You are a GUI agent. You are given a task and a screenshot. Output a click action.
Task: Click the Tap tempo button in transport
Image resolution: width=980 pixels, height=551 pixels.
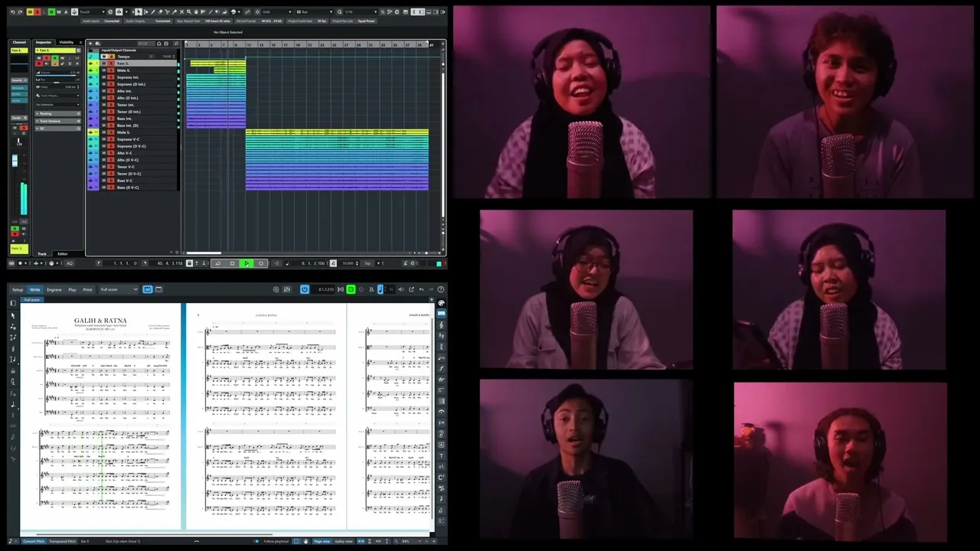pos(367,263)
